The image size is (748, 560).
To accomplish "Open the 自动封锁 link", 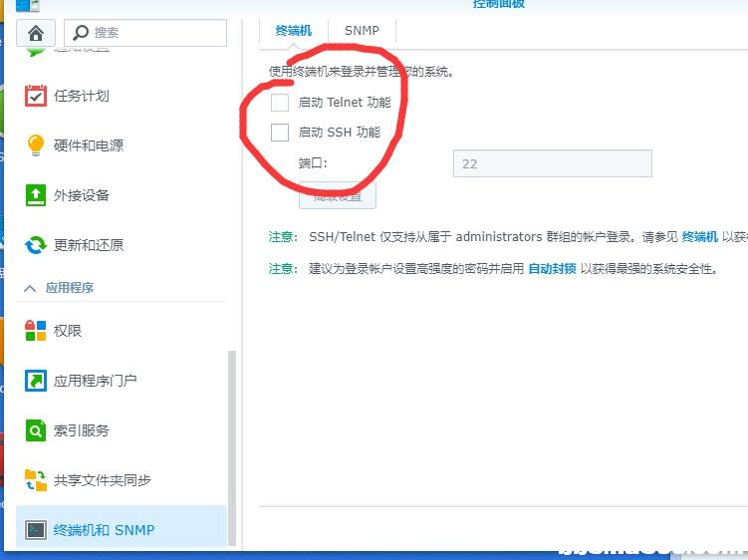I will (x=553, y=269).
